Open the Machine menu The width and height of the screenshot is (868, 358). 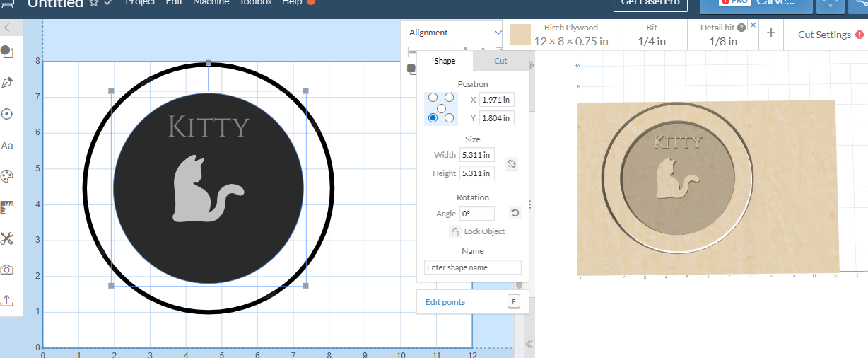[211, 2]
